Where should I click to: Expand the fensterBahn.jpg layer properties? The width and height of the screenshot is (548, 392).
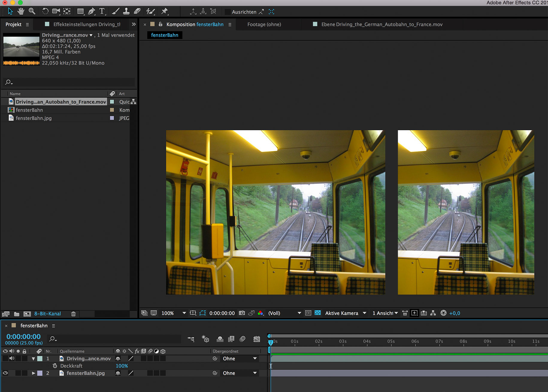point(34,373)
